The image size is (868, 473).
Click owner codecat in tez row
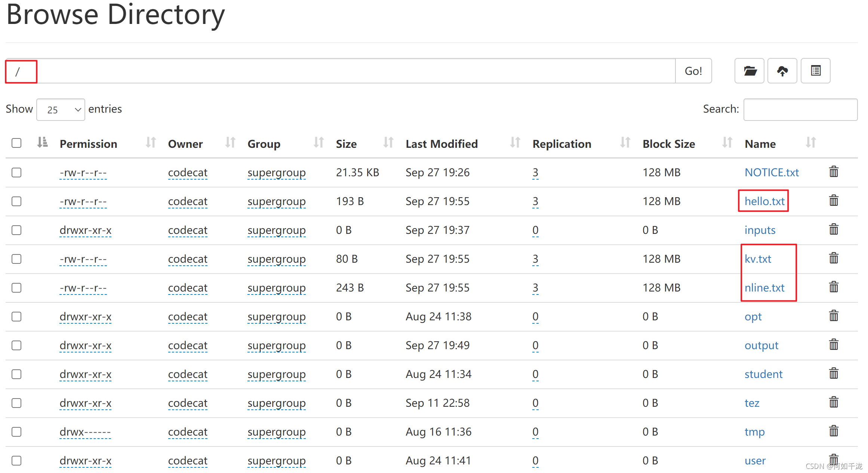coord(188,403)
